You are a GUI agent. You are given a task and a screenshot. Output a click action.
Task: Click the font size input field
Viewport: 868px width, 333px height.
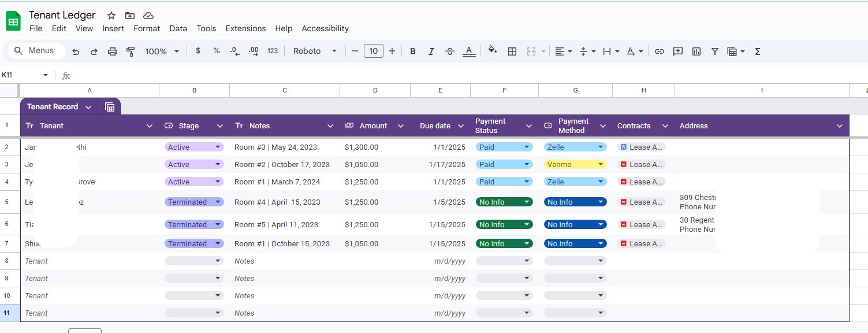pyautogui.click(x=374, y=51)
